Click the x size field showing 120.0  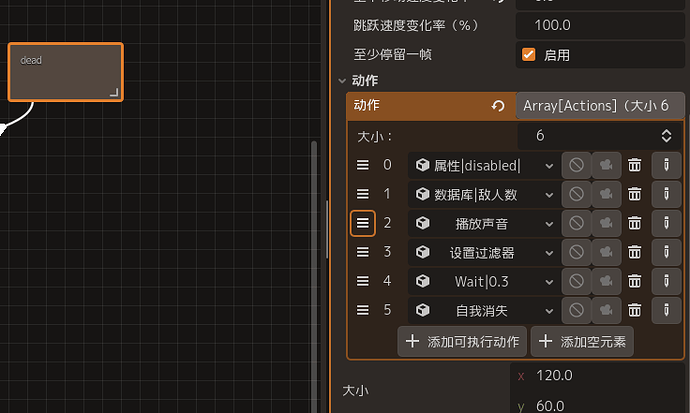[599, 375]
